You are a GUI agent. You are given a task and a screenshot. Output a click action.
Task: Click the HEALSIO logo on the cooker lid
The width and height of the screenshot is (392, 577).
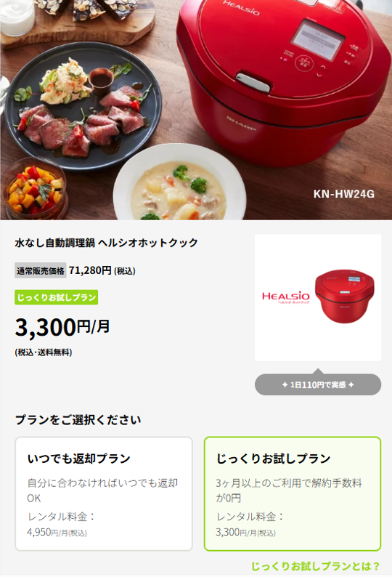point(241,8)
